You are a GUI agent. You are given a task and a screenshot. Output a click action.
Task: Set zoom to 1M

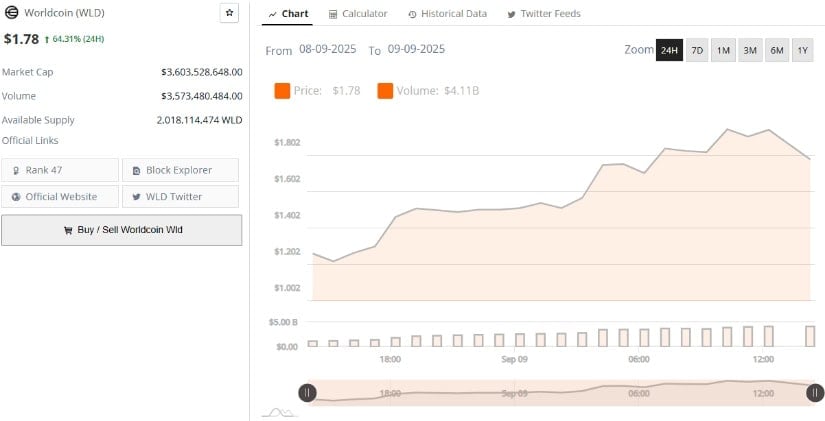coord(723,50)
